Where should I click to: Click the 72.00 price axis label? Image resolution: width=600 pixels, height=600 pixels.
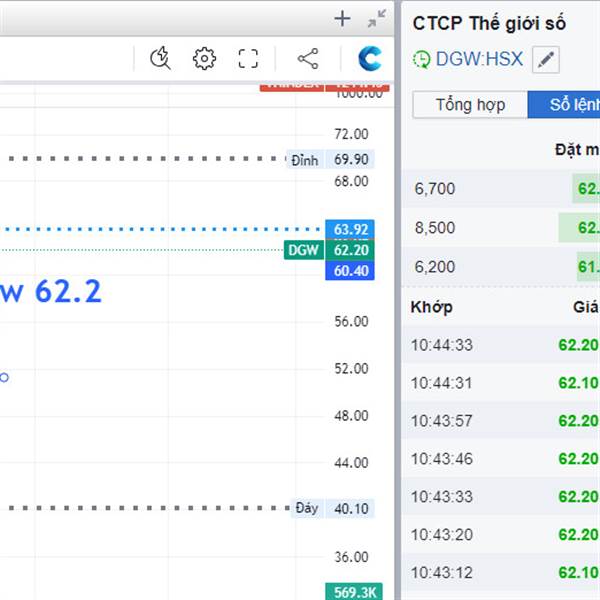(351, 134)
